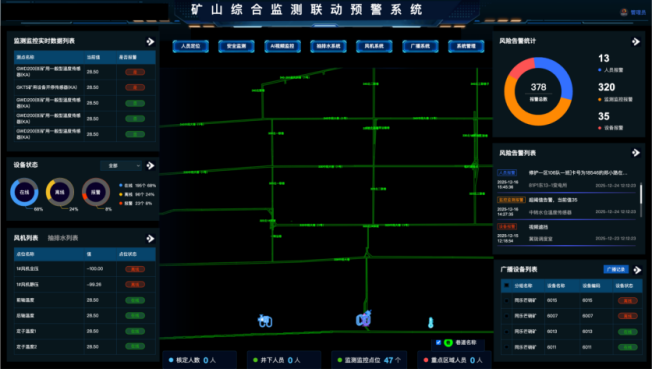Switch to the 抽排水列表 tab
The height and width of the screenshot is (369, 652).
click(63, 238)
